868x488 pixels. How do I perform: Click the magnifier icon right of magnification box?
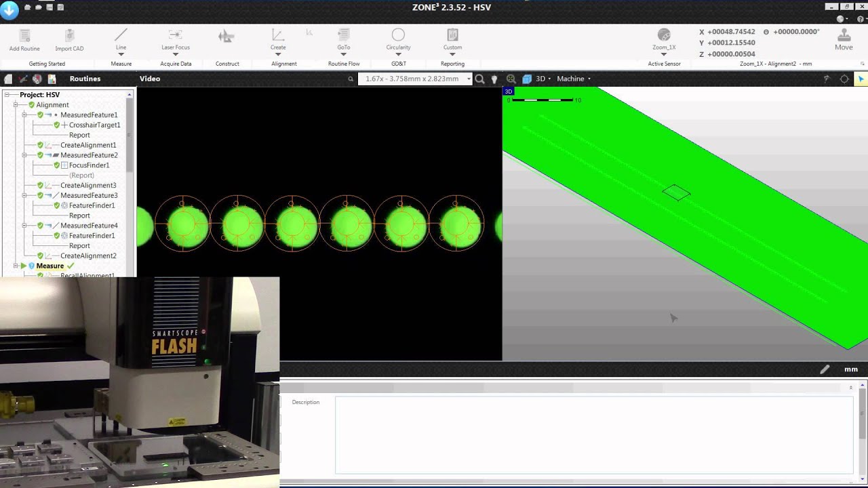point(479,79)
